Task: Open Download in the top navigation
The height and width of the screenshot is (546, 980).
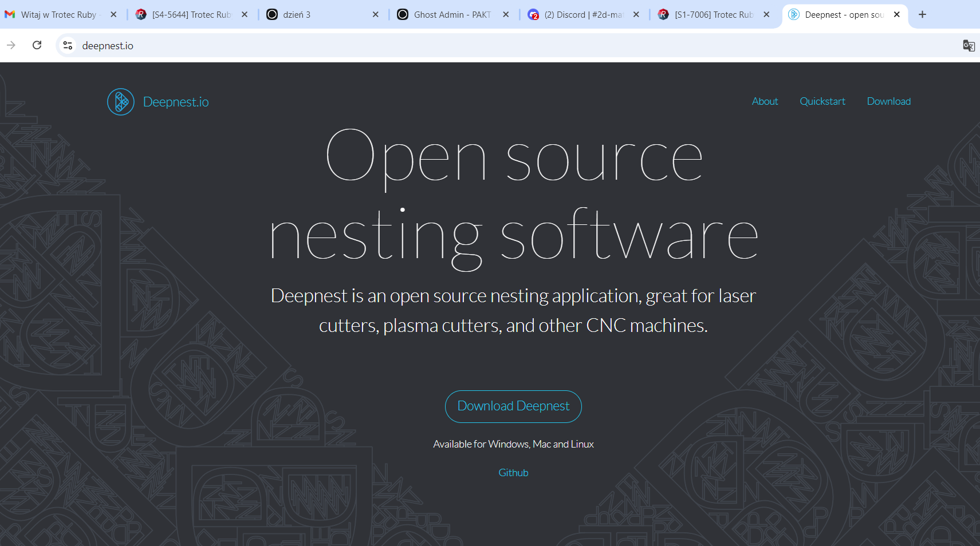Action: [x=888, y=101]
